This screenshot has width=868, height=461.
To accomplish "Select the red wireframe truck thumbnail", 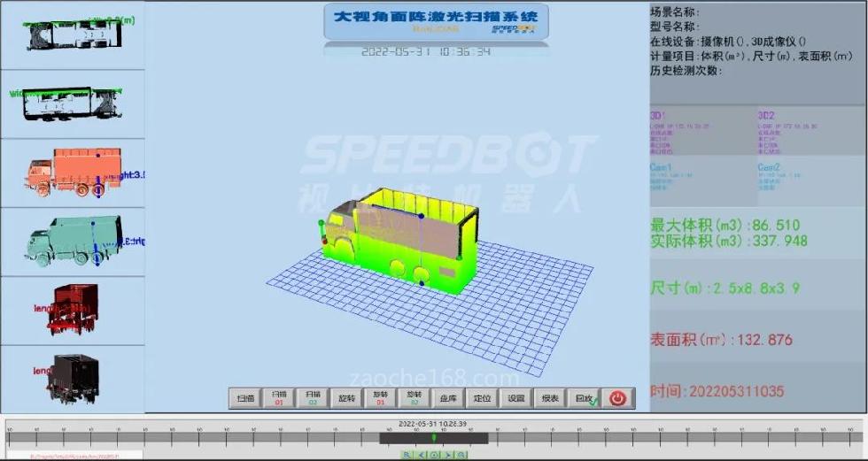I will (72, 309).
